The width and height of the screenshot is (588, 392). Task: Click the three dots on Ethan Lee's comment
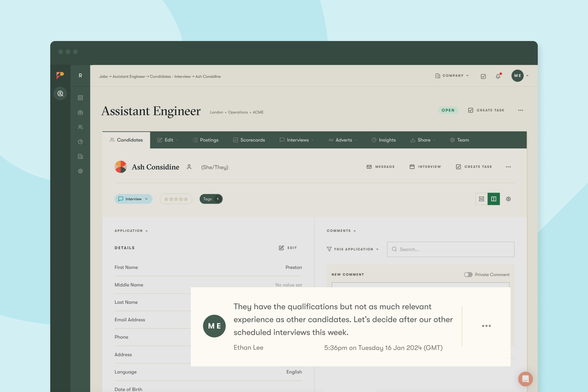(x=486, y=326)
